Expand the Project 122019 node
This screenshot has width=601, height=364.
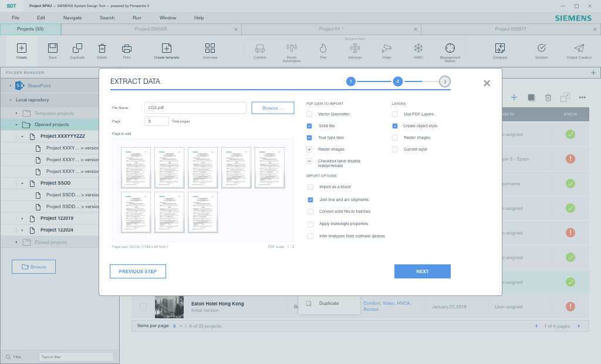(x=22, y=219)
